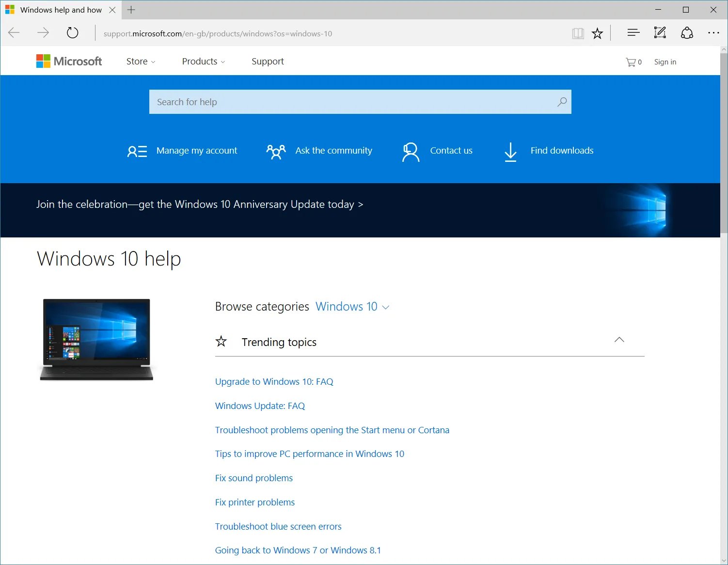This screenshot has height=565, width=728.
Task: Open the Hub panel in Edge
Action: (x=633, y=32)
